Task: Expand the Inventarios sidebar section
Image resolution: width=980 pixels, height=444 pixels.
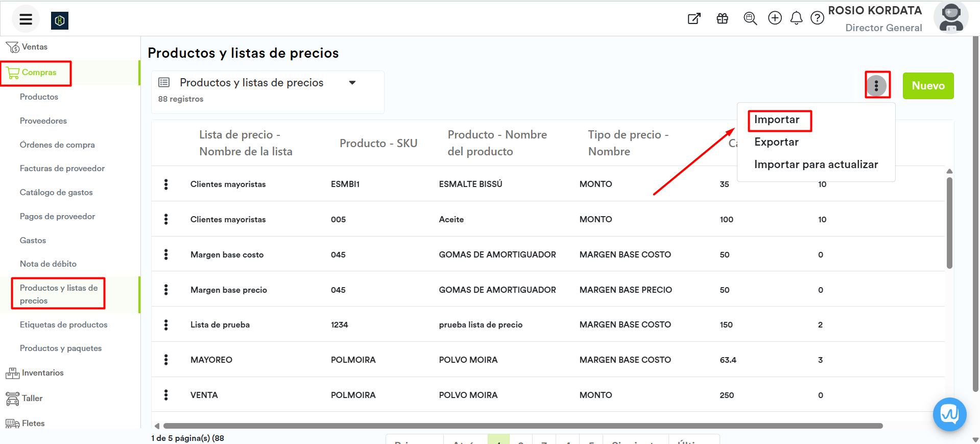Action: coord(42,373)
